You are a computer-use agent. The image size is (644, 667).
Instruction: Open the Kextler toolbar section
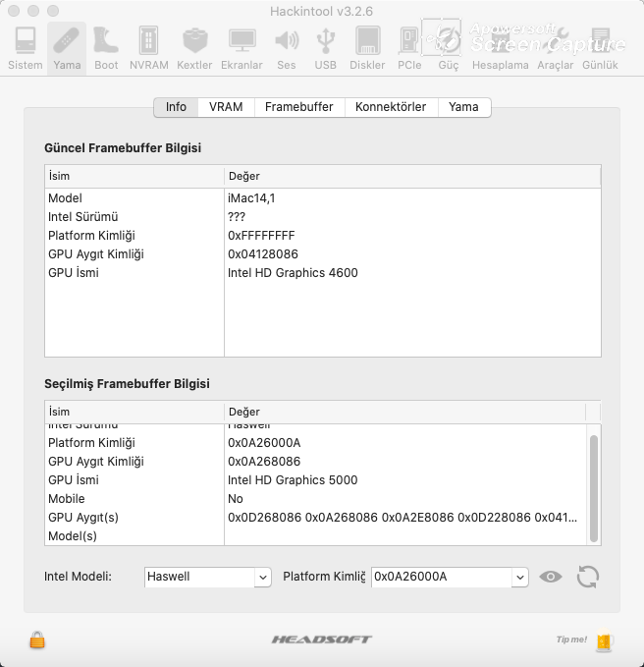point(194,47)
